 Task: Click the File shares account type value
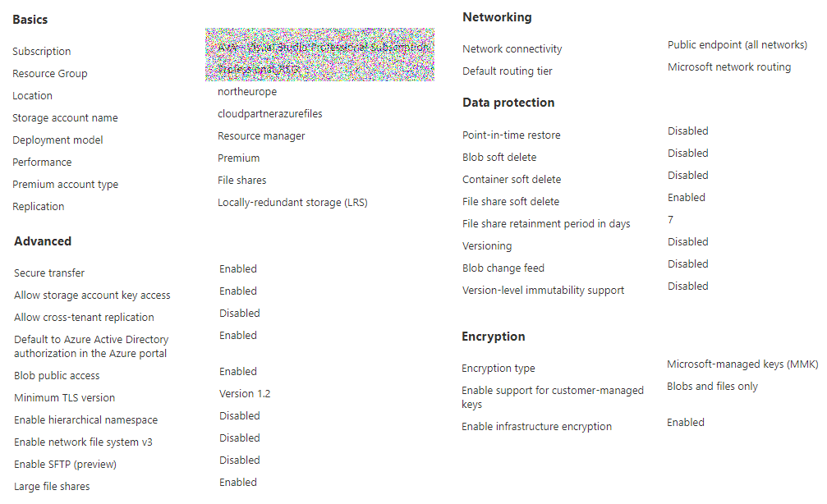pyautogui.click(x=242, y=181)
